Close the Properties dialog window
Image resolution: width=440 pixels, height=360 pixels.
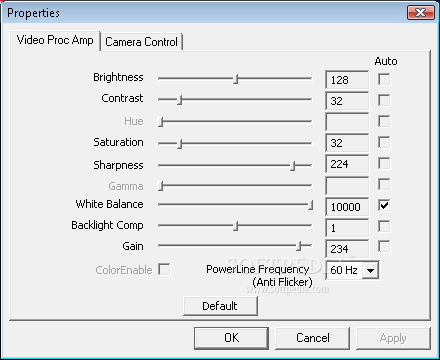pyautogui.click(x=421, y=13)
